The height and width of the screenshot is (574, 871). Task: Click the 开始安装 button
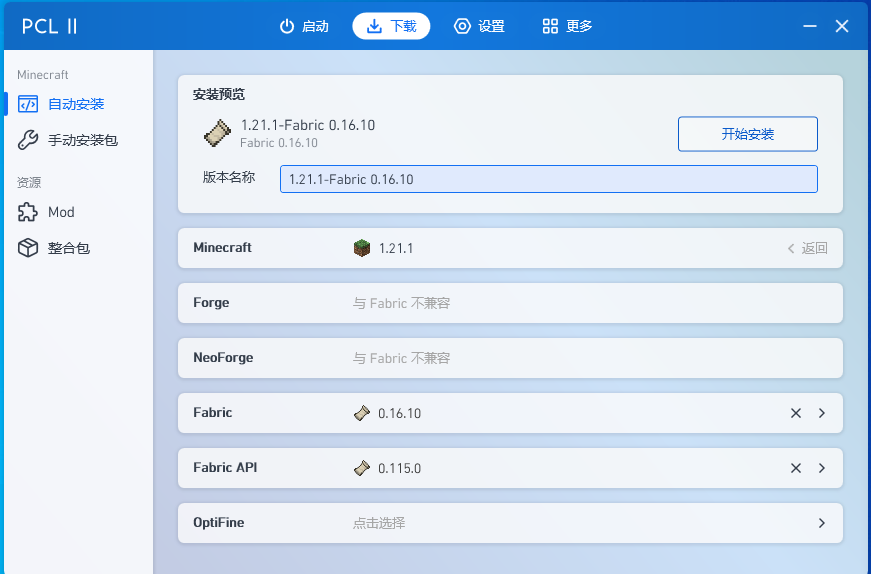click(747, 134)
